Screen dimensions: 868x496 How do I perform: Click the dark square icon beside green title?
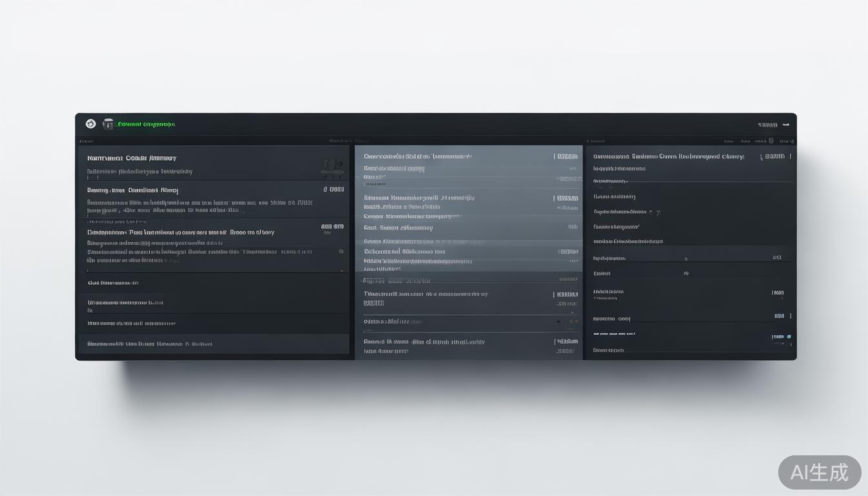tap(108, 124)
